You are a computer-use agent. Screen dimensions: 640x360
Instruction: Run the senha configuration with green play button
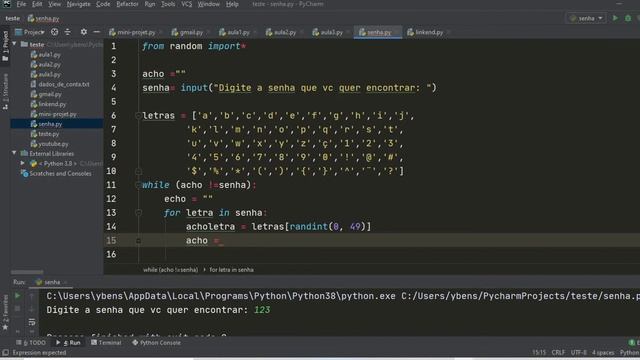615,18
